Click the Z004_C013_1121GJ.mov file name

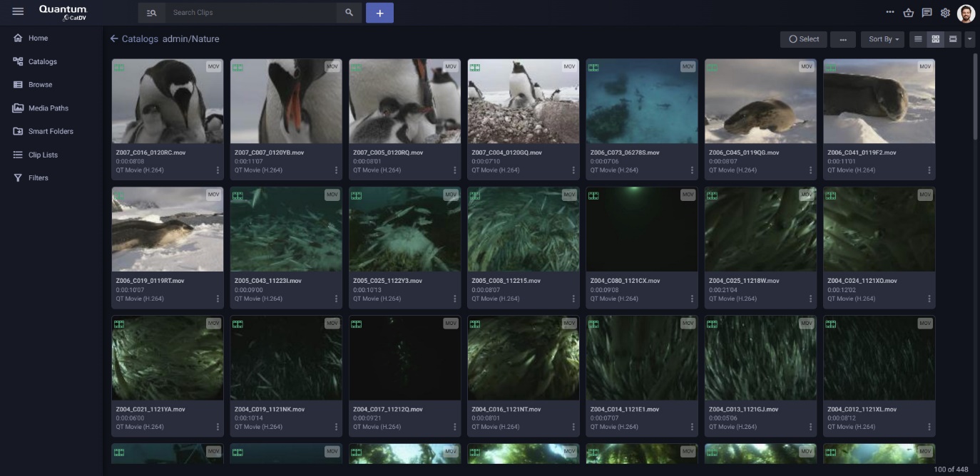(x=743, y=409)
